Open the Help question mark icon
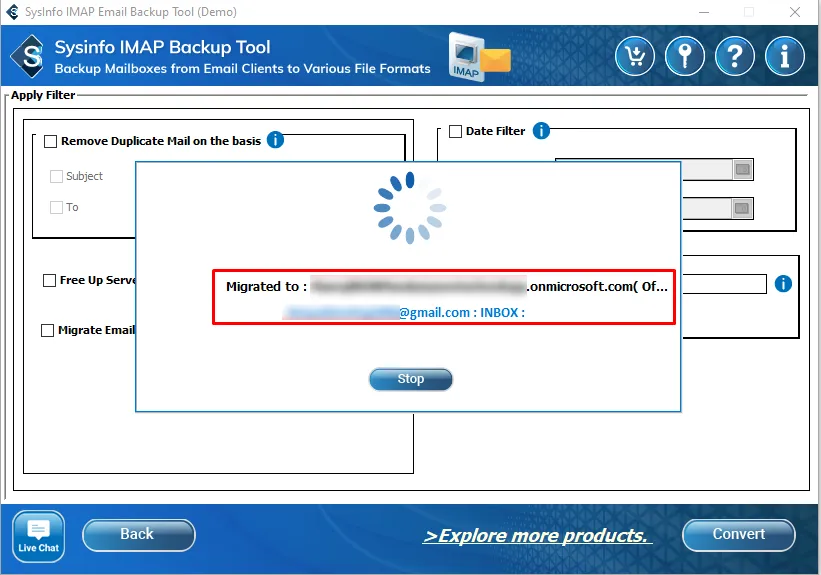The image size is (821, 575). (735, 56)
